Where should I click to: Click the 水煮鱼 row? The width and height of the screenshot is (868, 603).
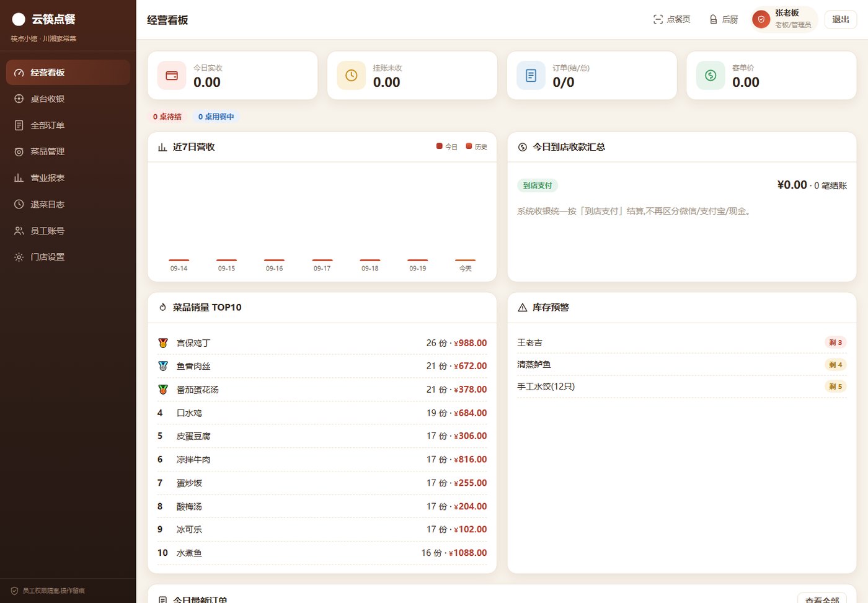tap(322, 553)
